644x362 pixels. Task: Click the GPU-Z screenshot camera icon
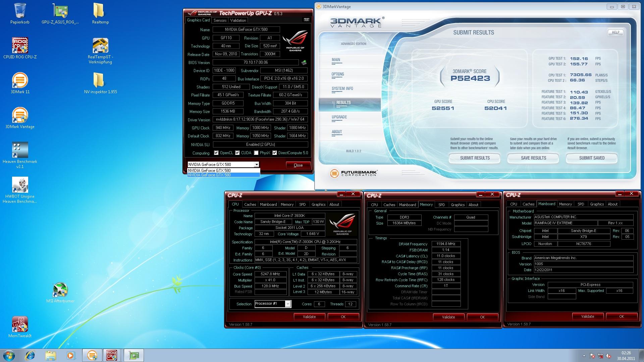click(306, 20)
